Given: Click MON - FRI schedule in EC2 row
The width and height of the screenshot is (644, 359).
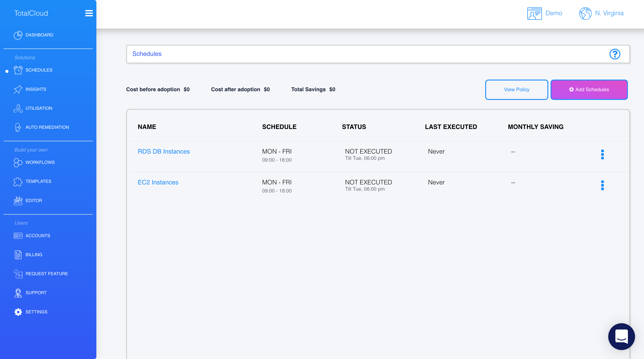Looking at the screenshot, I should point(277,182).
